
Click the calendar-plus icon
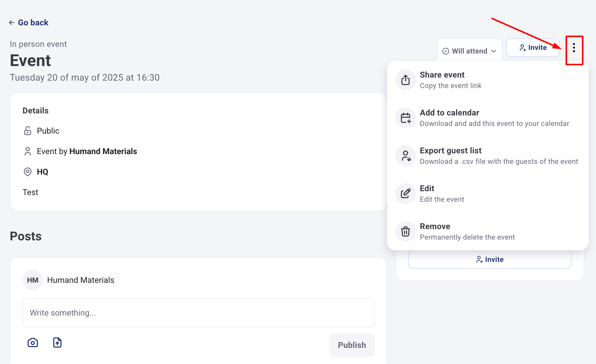click(x=406, y=118)
